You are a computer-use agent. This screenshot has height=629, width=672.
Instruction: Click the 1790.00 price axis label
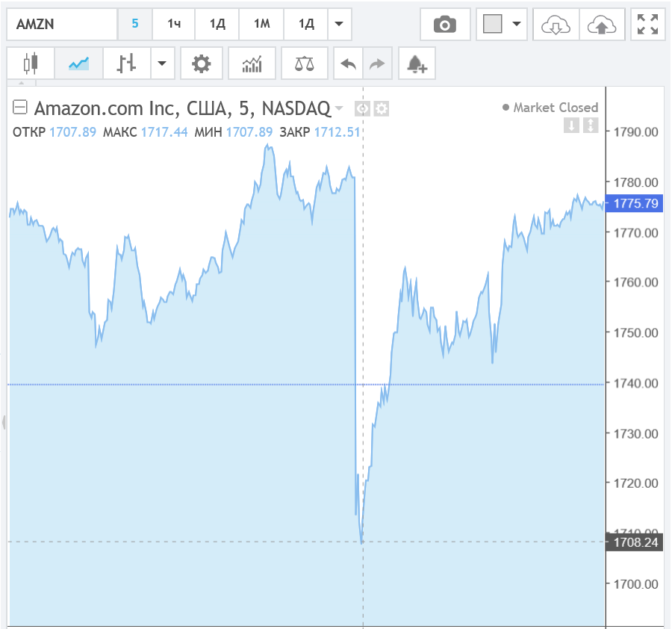pos(635,132)
